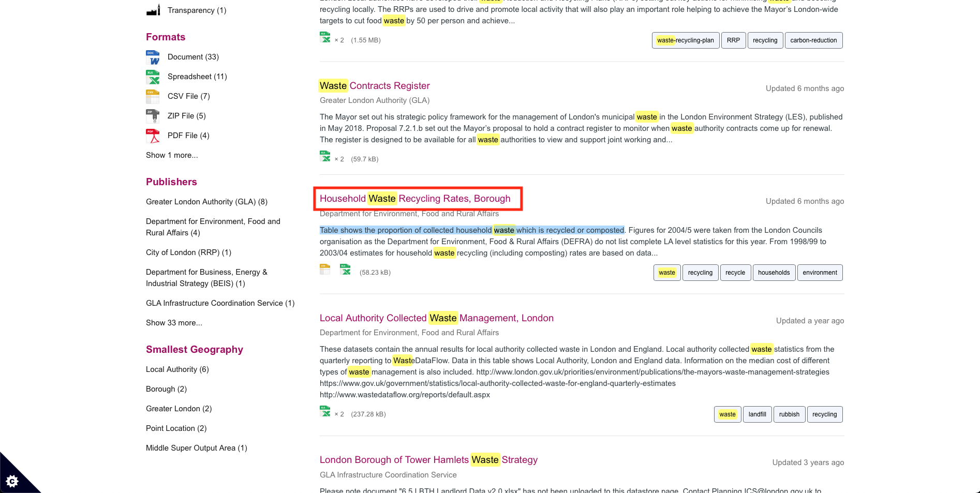
Task: Click the PDF File format icon
Action: click(153, 136)
